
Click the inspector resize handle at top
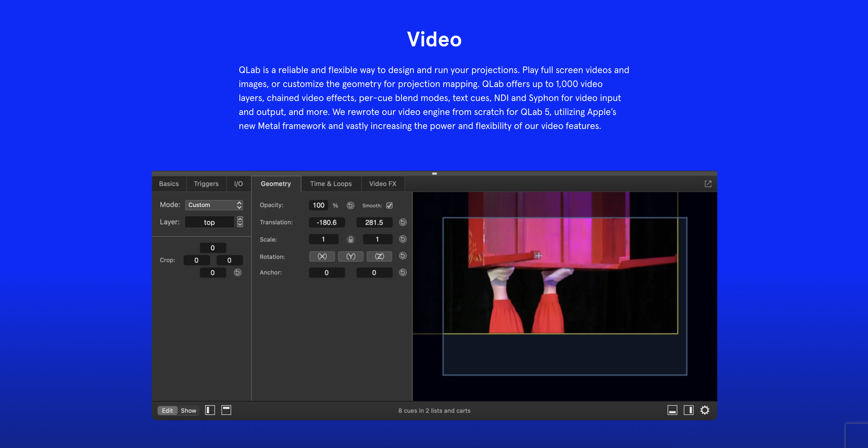point(434,174)
